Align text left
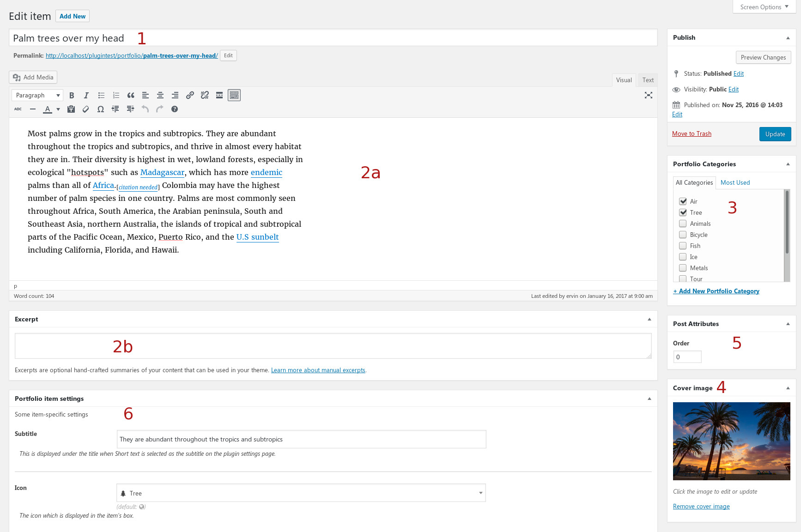The height and width of the screenshot is (532, 801). 146,95
